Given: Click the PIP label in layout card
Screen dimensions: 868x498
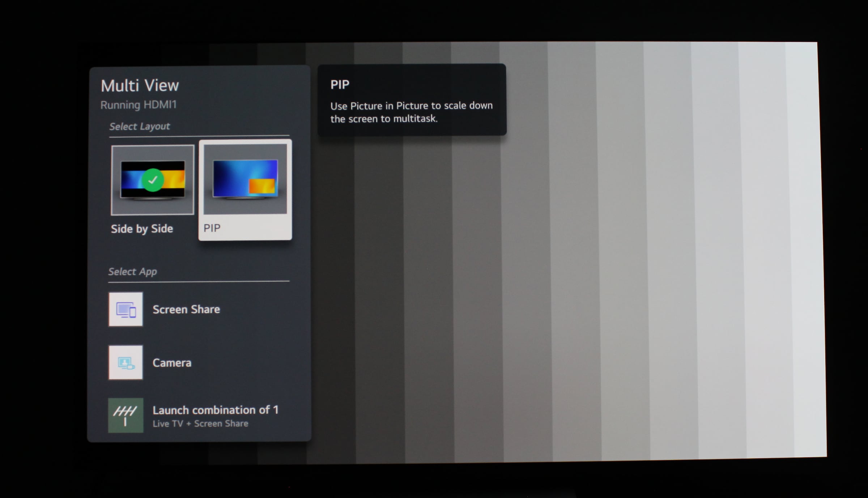Looking at the screenshot, I should (212, 228).
